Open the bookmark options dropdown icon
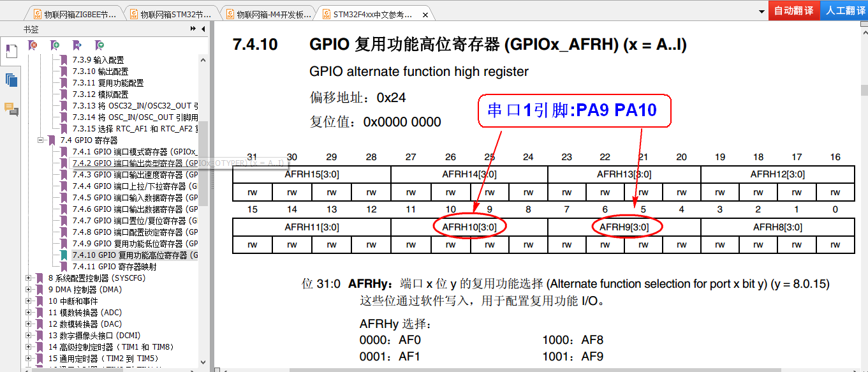 point(99,45)
